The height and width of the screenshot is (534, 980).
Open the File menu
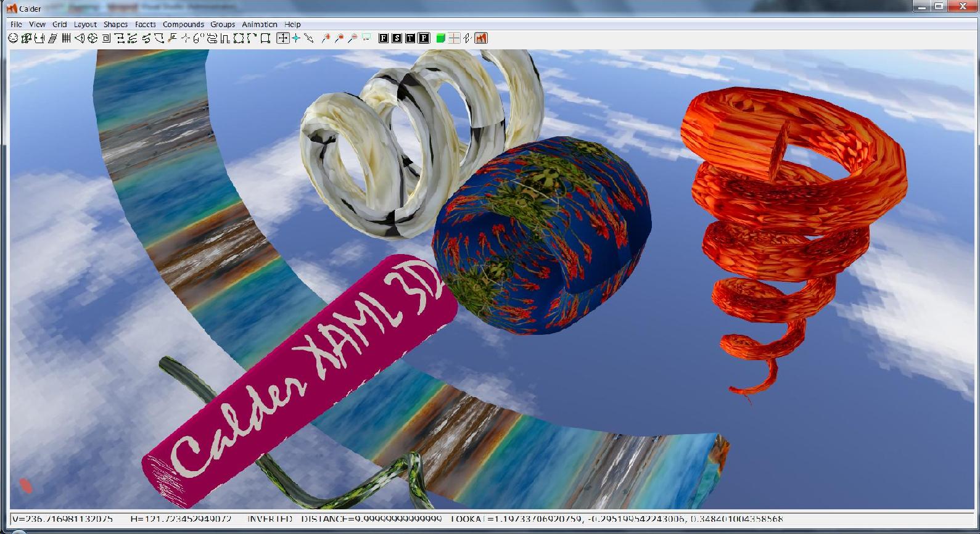point(16,25)
